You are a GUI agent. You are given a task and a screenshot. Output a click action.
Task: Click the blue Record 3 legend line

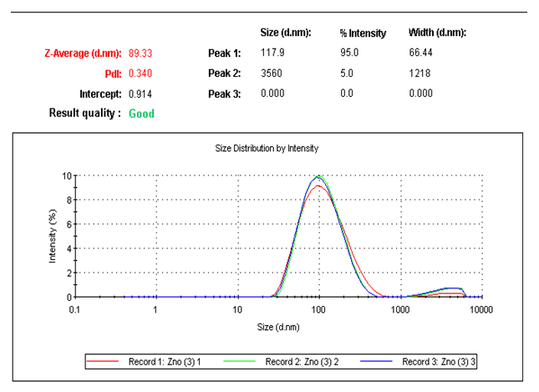(382, 362)
